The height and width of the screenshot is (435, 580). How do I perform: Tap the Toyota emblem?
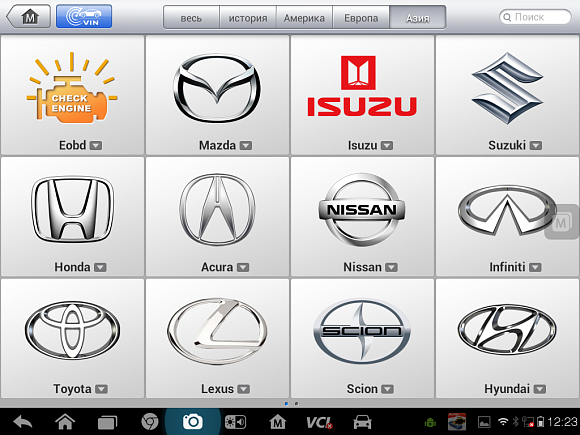click(x=72, y=330)
